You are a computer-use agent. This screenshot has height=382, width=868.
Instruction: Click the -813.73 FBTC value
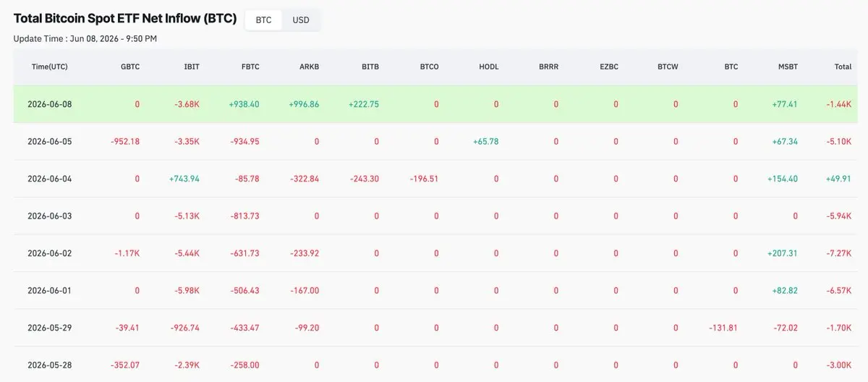tap(245, 216)
